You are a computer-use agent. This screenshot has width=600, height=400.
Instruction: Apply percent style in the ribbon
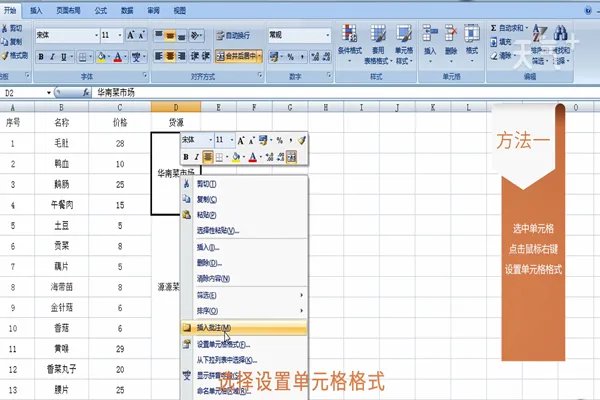(290, 57)
